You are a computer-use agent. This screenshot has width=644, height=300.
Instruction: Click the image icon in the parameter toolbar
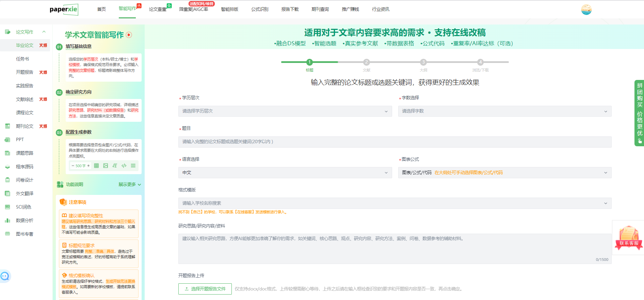tap(106, 166)
